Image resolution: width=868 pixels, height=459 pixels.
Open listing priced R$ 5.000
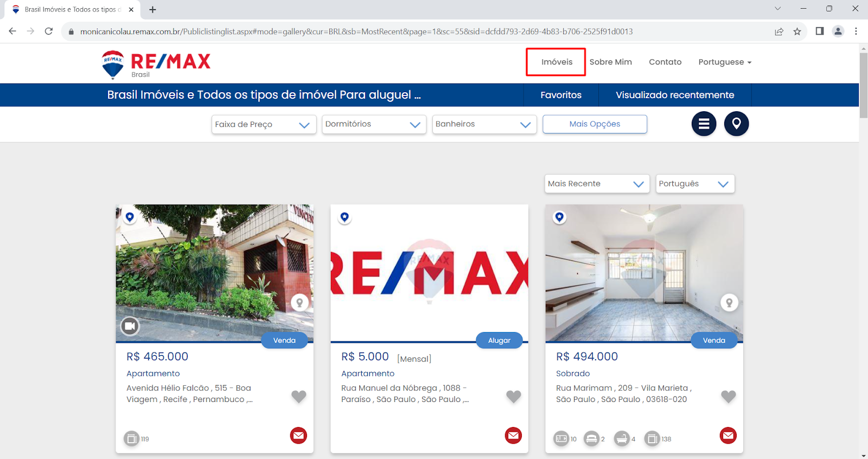(365, 356)
